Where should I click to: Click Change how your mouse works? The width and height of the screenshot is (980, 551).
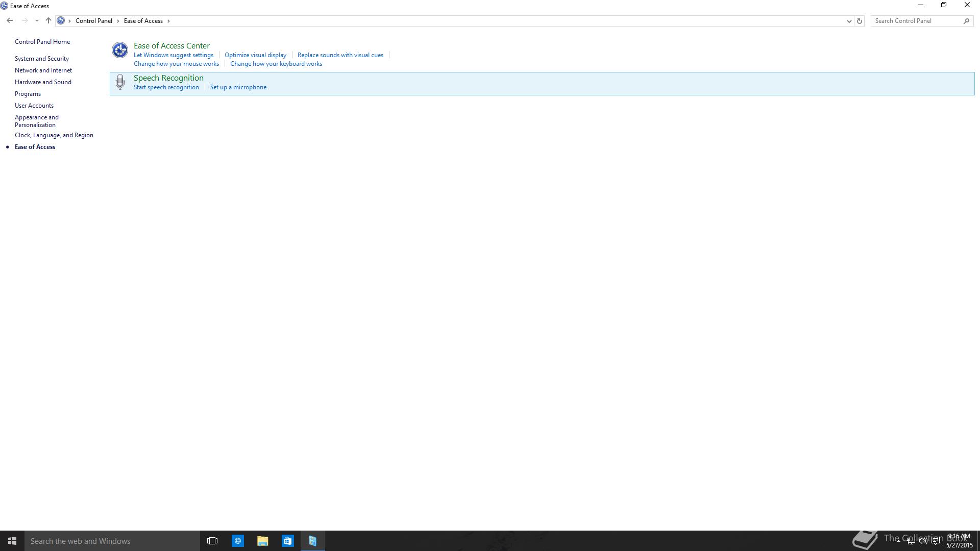click(176, 64)
